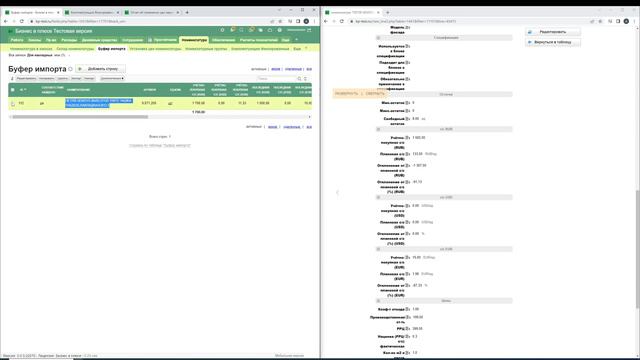This screenshot has height=360, width=640.
Task: Collapse the с/с RUB section in the card
Action: click(x=378, y=129)
